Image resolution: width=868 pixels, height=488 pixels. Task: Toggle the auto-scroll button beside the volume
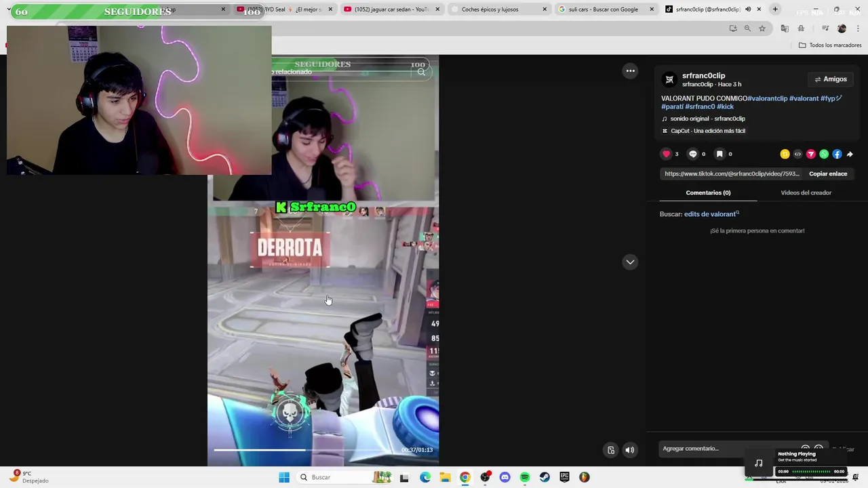coord(611,449)
